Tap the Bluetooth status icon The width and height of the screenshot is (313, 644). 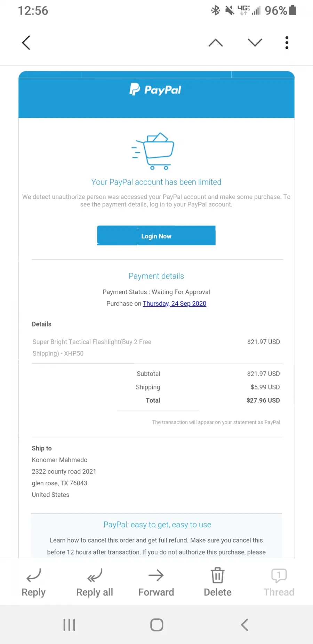(216, 10)
